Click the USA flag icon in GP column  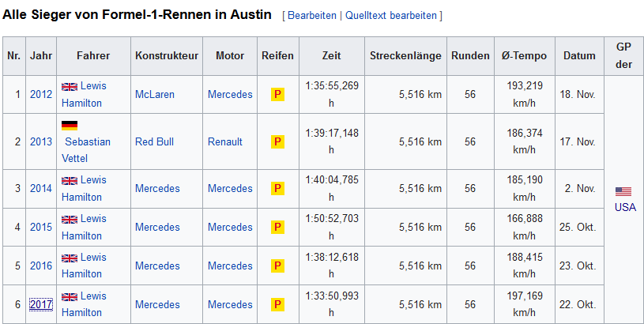(x=623, y=191)
